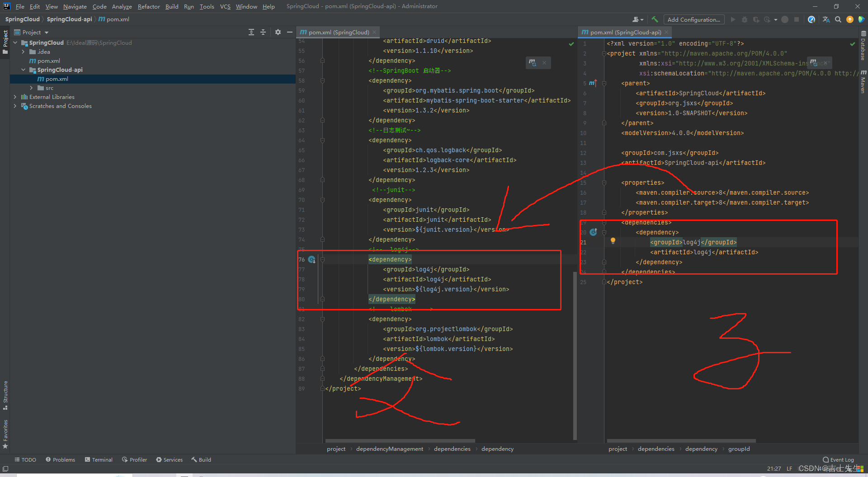Viewport: 868px width, 477px height.
Task: Open the File menu
Action: tap(20, 6)
